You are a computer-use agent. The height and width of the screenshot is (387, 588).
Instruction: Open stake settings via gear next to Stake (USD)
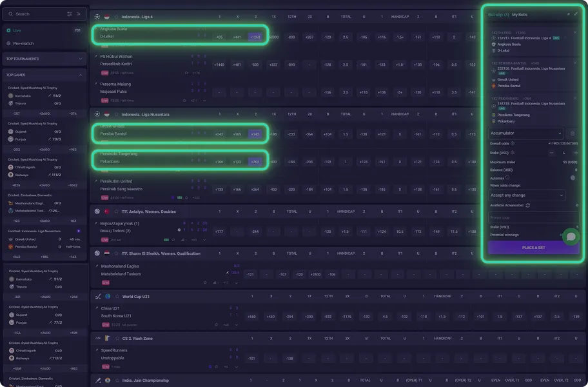(511, 152)
